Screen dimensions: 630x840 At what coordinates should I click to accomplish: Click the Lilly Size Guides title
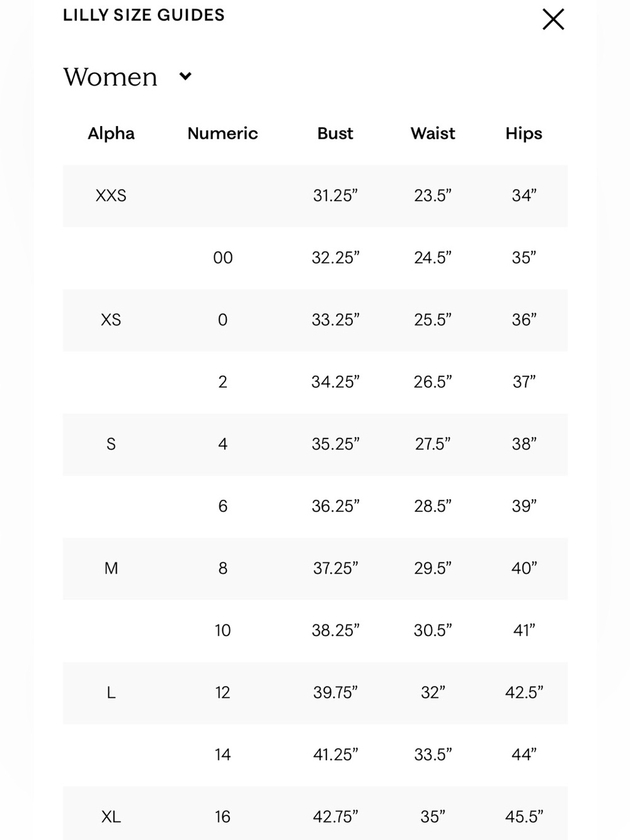(x=144, y=15)
